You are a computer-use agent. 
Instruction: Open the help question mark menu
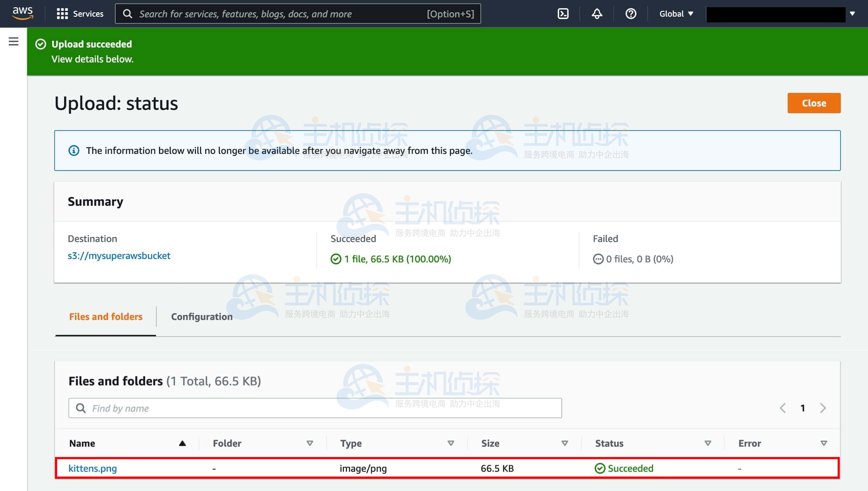(631, 14)
